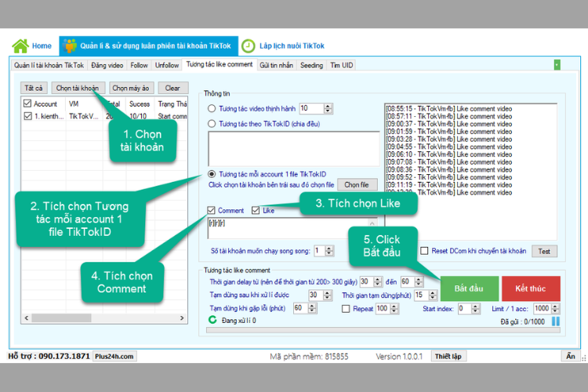The image size is (588, 392).
Task: Click the Sucess column header
Action: pyautogui.click(x=140, y=104)
